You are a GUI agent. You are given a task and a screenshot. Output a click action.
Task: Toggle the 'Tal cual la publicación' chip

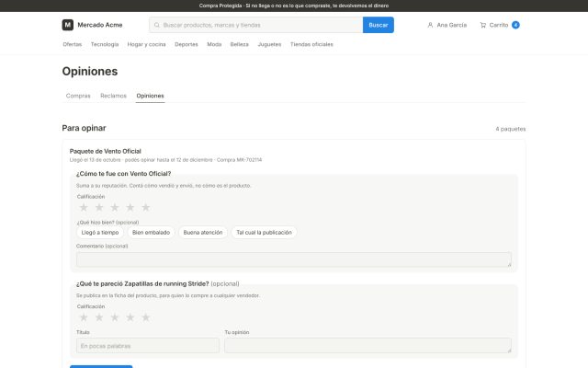click(264, 233)
